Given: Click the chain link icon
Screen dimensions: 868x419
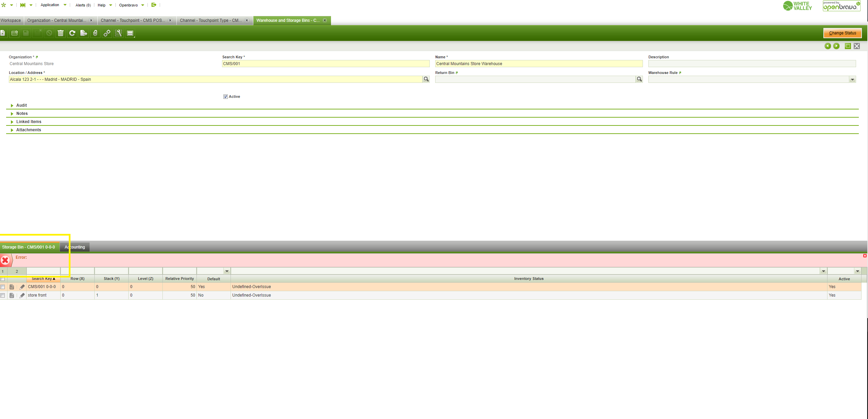Looking at the screenshot, I should 107,33.
